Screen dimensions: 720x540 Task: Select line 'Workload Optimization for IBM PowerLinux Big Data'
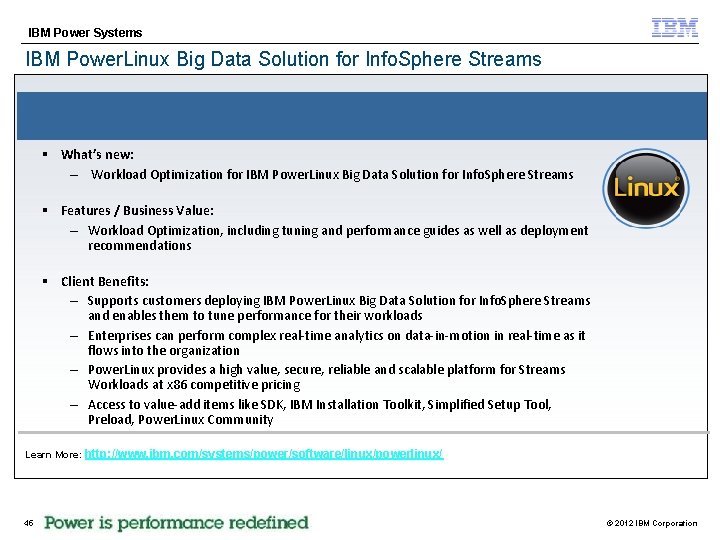(332, 174)
